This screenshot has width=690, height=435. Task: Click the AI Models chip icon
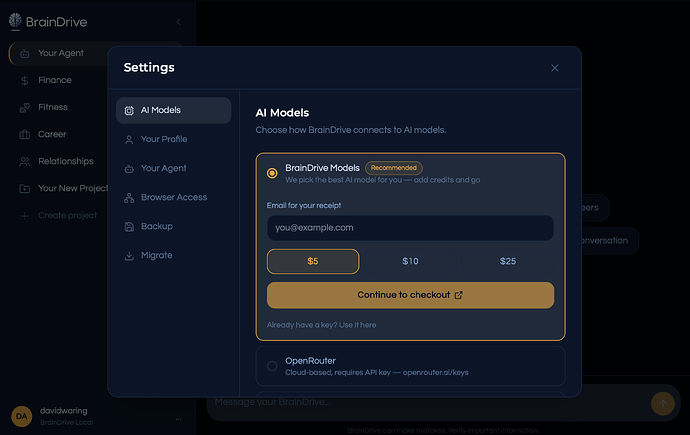pyautogui.click(x=129, y=111)
